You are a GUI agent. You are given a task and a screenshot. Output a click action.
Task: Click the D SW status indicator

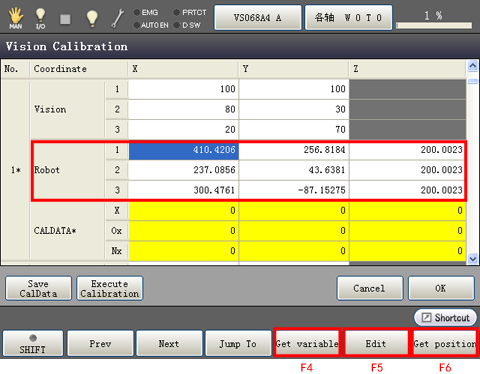tap(187, 25)
